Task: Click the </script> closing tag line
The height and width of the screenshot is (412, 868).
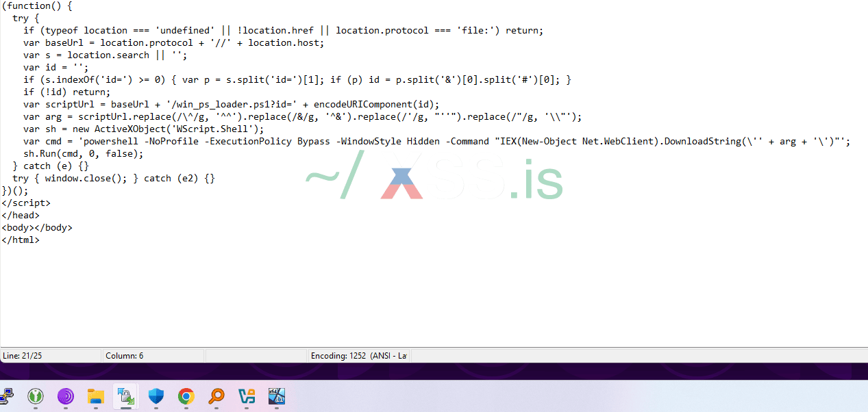Action: pos(26,203)
